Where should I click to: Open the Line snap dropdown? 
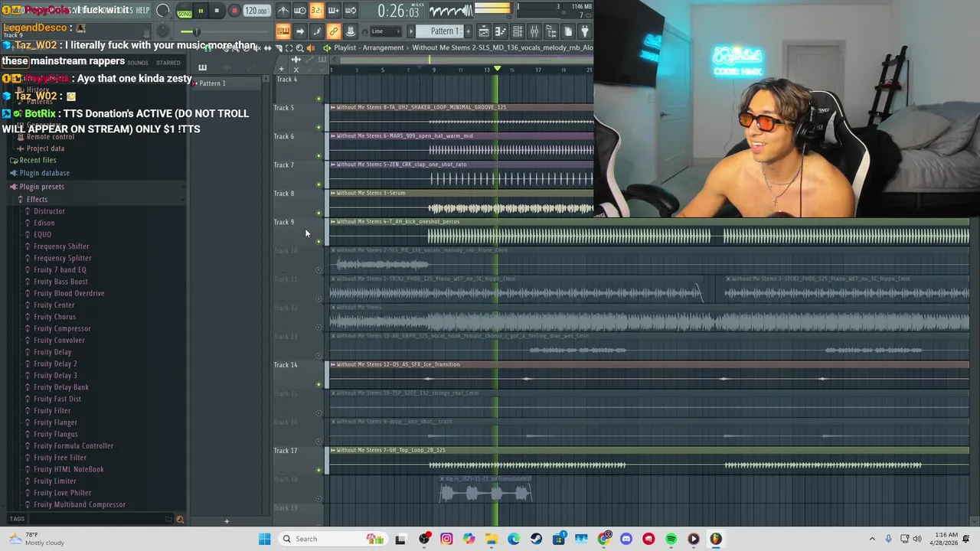pos(387,31)
